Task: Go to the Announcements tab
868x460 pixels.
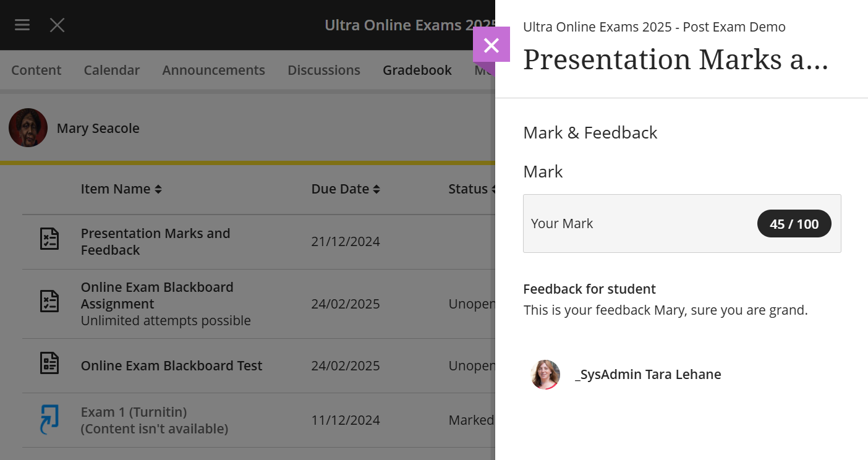Action: coord(213,70)
